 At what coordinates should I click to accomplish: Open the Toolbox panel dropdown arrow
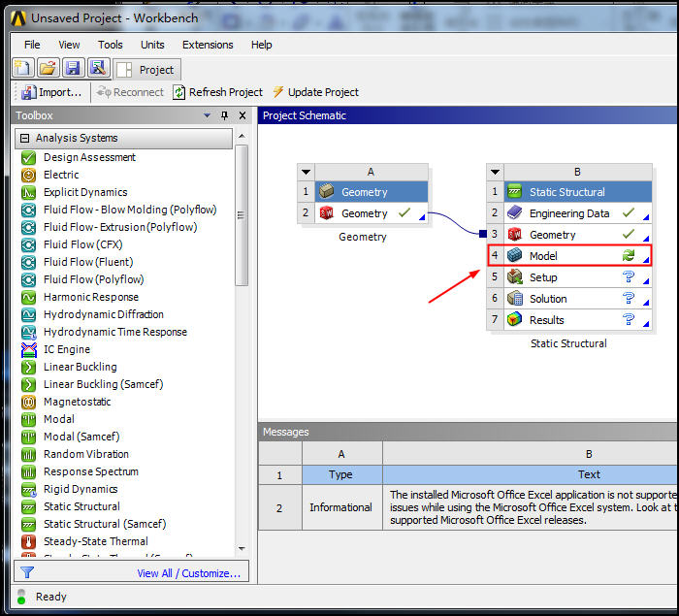tap(207, 116)
